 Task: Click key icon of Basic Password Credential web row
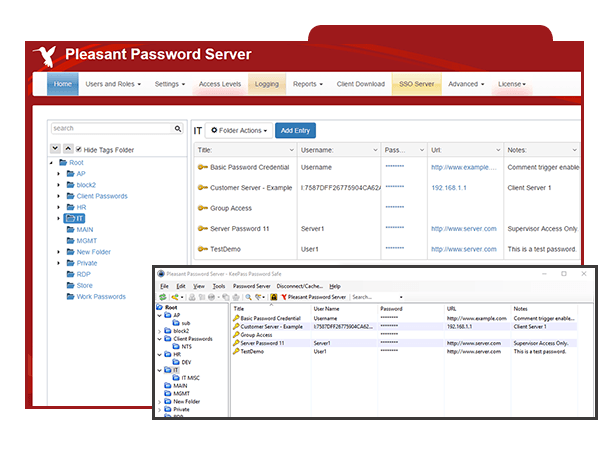pos(203,167)
